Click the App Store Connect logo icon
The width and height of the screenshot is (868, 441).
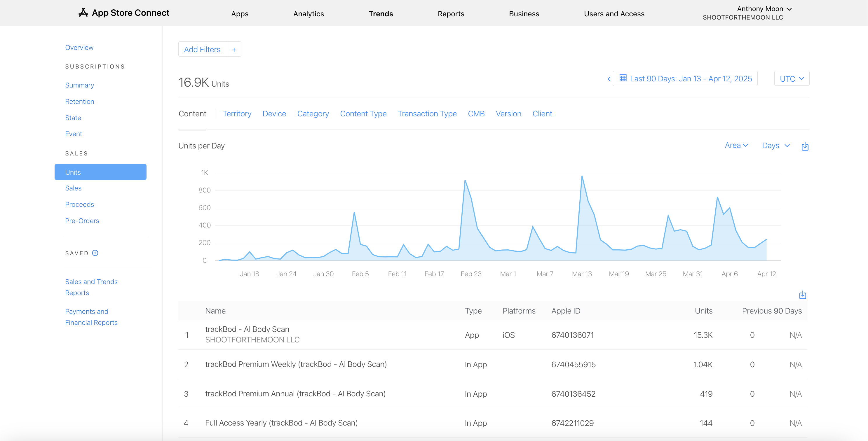point(83,13)
